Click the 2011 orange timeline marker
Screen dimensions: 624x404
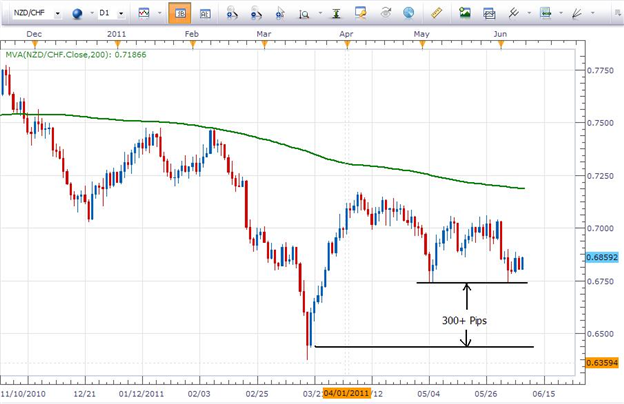pyautogui.click(x=117, y=44)
